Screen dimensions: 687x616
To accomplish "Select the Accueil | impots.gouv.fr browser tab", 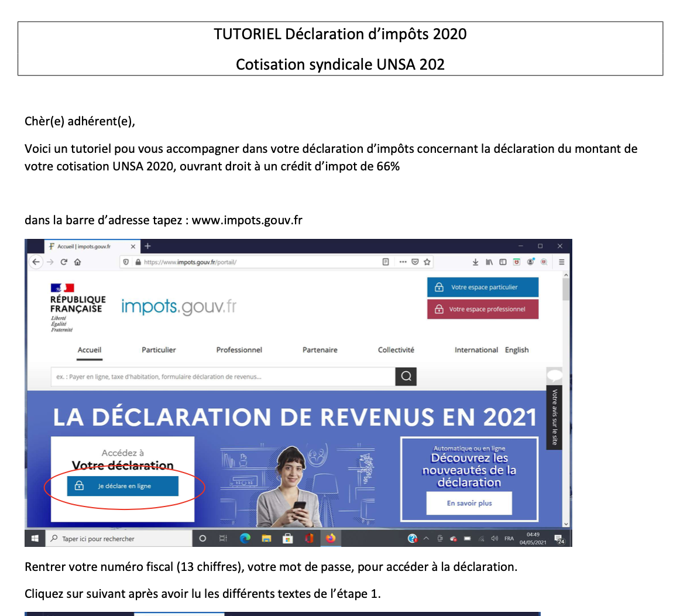I will (92, 247).
